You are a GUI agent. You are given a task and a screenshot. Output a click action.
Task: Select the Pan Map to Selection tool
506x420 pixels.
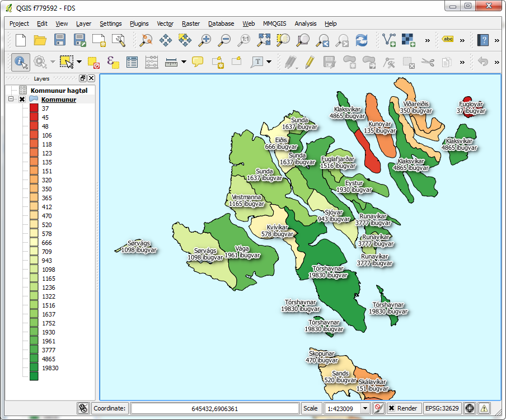click(x=185, y=40)
